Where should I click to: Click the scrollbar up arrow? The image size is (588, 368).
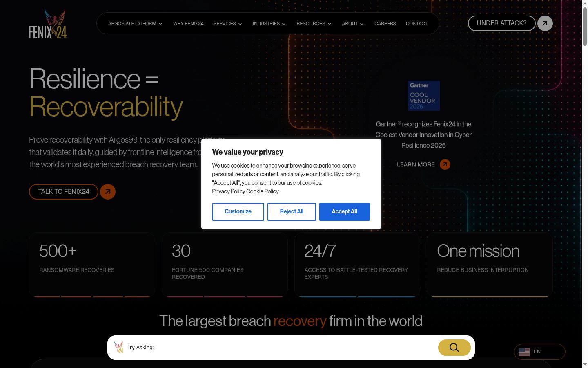click(585, 3)
